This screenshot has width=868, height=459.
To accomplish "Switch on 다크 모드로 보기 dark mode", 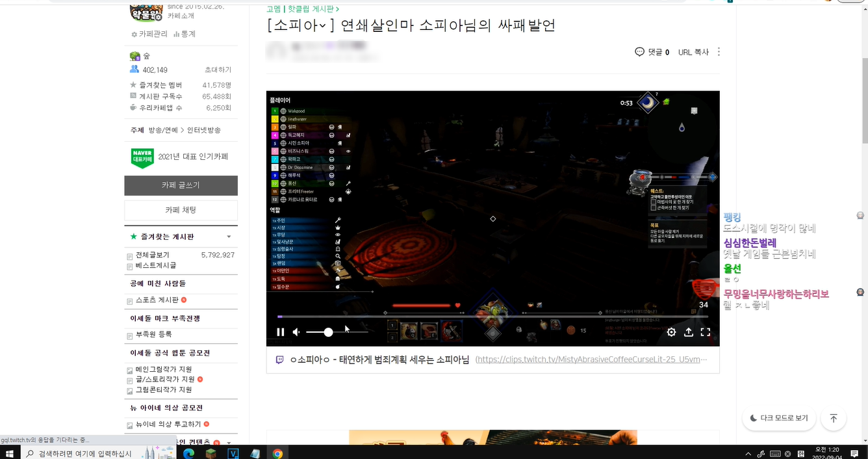I will (x=779, y=418).
